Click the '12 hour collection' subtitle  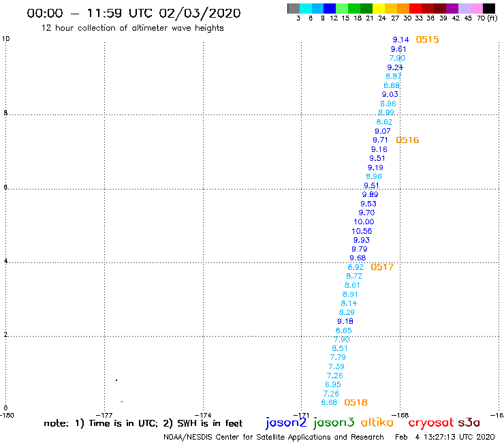coord(132,28)
